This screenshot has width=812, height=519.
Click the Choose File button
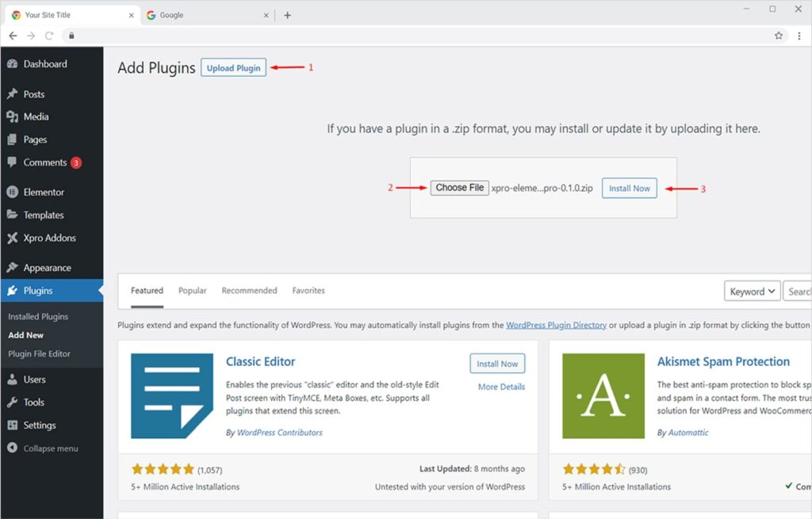click(459, 188)
